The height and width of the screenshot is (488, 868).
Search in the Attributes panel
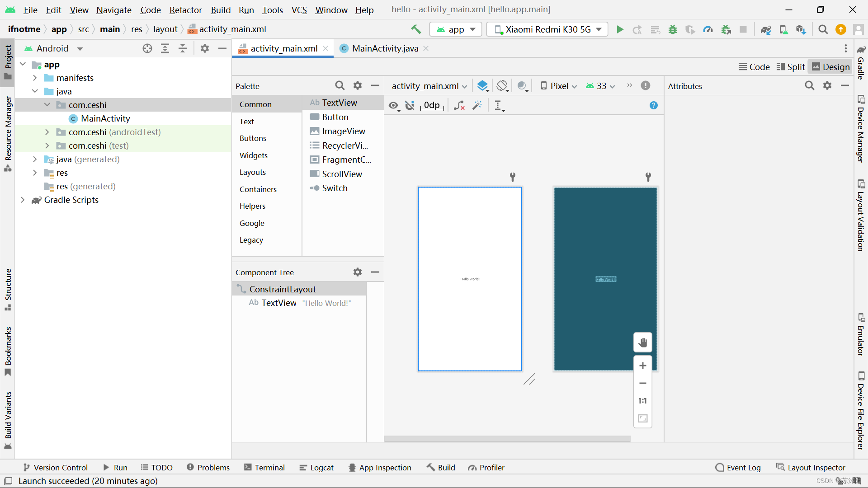click(809, 85)
